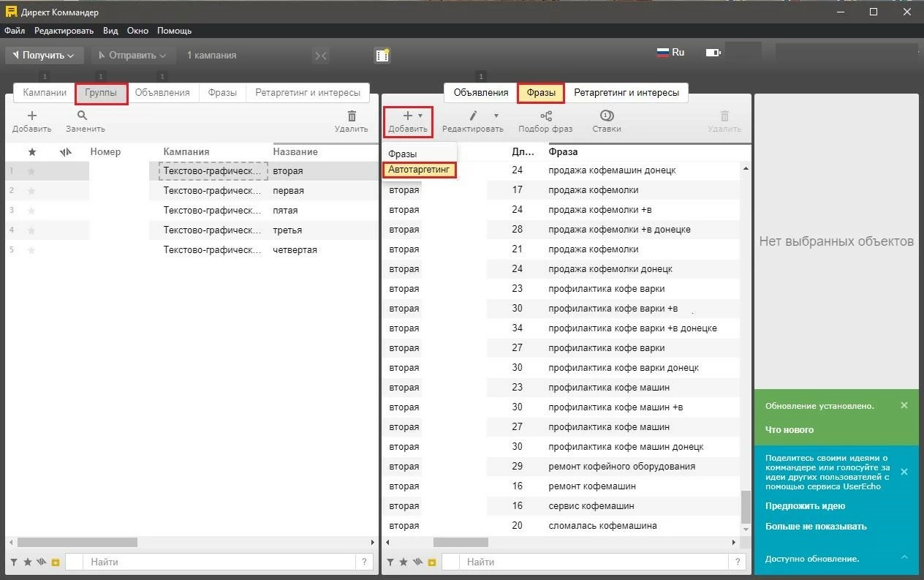Open left panel Ретаргетинг и интересы tab
924x580 pixels.
click(x=308, y=93)
